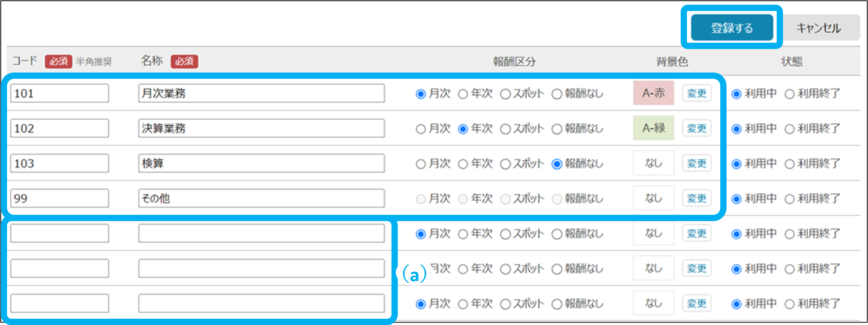
Task: Click the キャンセル button
Action: point(818,28)
